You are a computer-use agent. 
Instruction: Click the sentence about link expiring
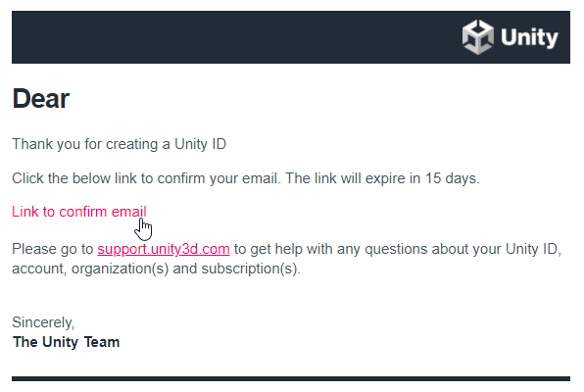pos(383,178)
